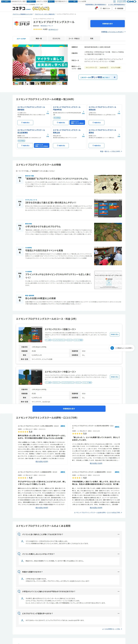138x644 pixels.
Task: Click the 特徴5 マインクラフトタイピング image
Action: coord(108,280)
